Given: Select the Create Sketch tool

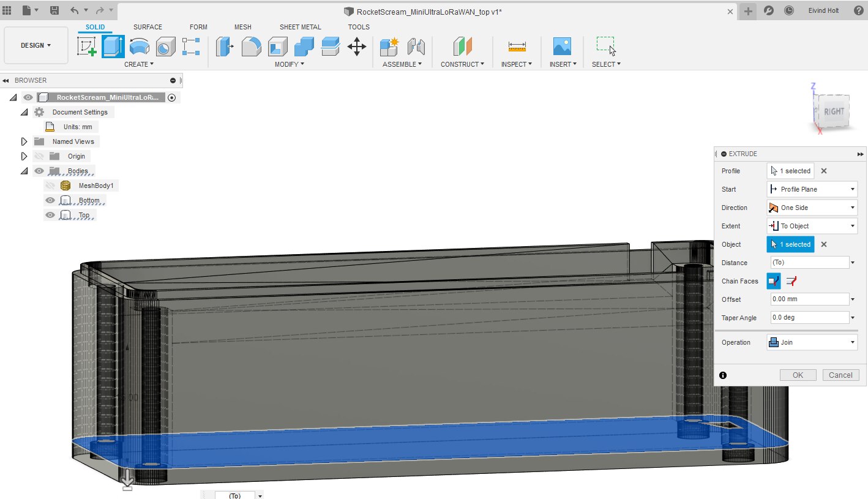Looking at the screenshot, I should [87, 47].
